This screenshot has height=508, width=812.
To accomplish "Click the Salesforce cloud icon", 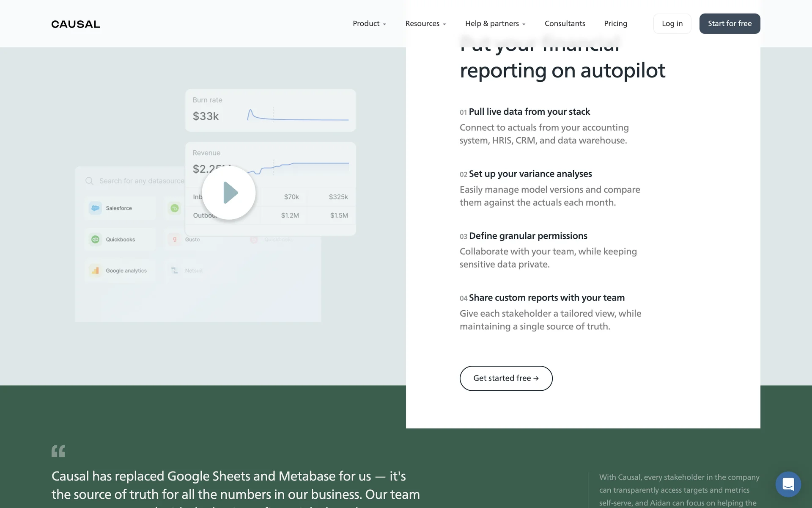I will [95, 208].
